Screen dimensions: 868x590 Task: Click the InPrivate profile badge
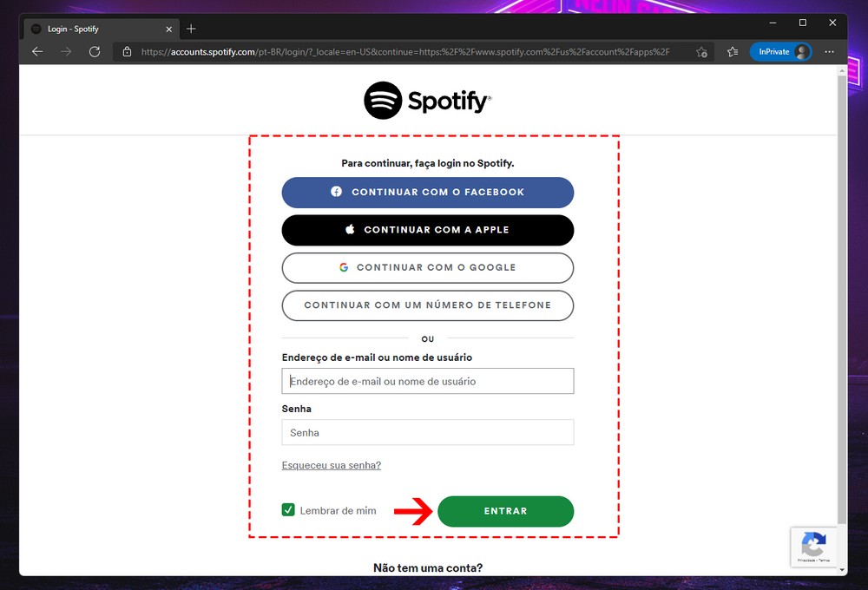tap(780, 52)
